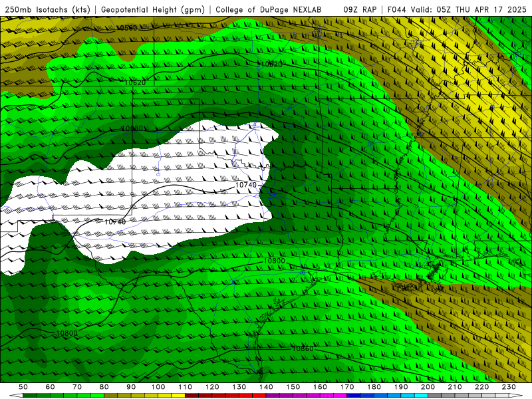Click the 'F044' forecast hour text
Image resolution: width=532 pixels, height=399 pixels.
click(397, 9)
